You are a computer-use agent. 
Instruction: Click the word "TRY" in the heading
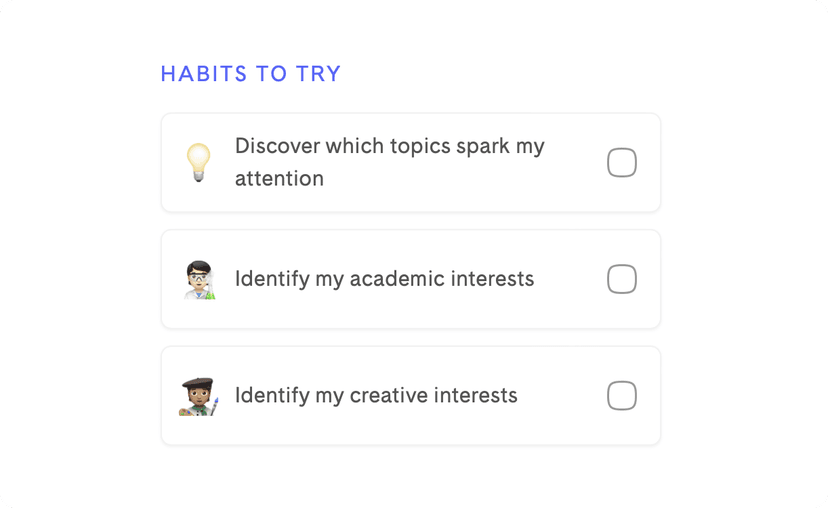318,74
